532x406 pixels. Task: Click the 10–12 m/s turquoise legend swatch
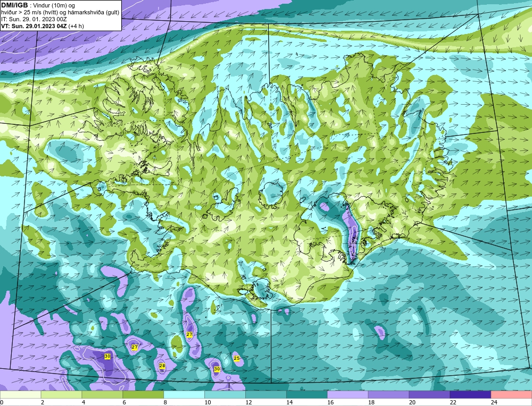click(225, 395)
